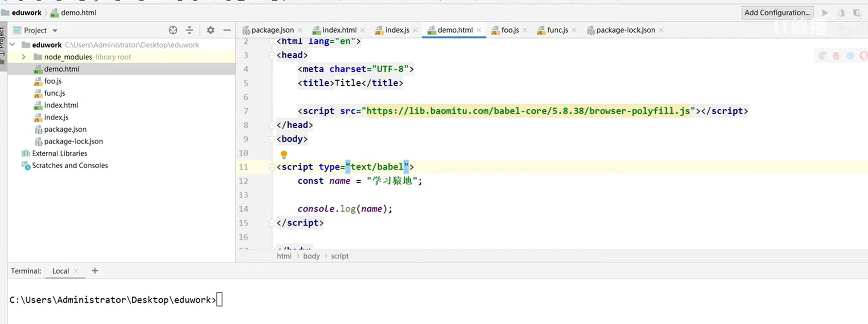Viewport: 868px width, 324px height.
Task: Fold the html tag on line 2
Action: [x=272, y=42]
